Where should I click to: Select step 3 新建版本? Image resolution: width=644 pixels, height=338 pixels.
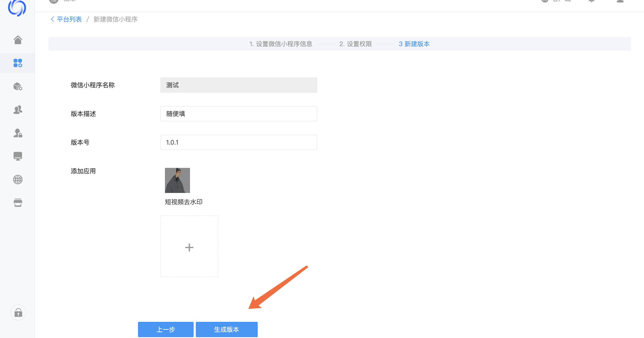[x=414, y=44]
